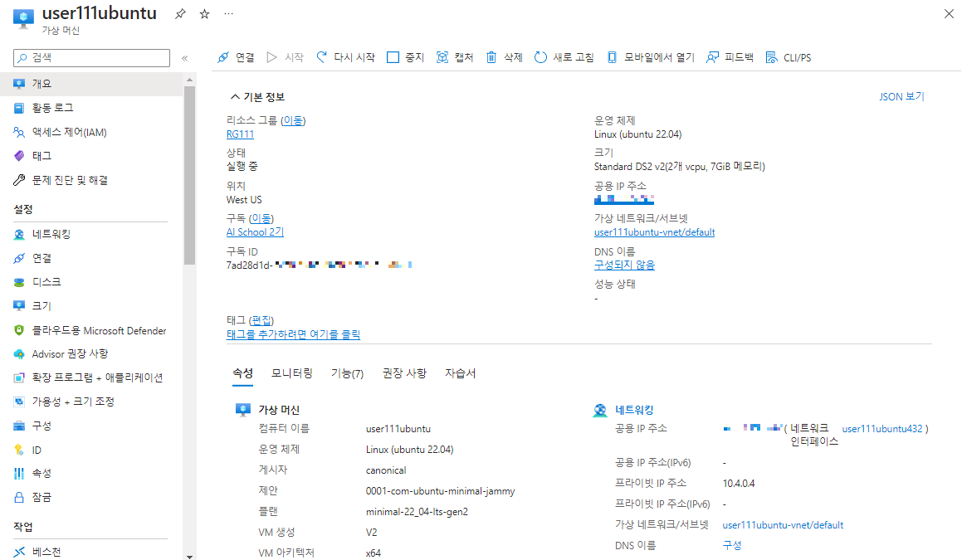Collapse the left sidebar menu
Image resolution: width=962 pixels, height=560 pixels.
pos(184,58)
